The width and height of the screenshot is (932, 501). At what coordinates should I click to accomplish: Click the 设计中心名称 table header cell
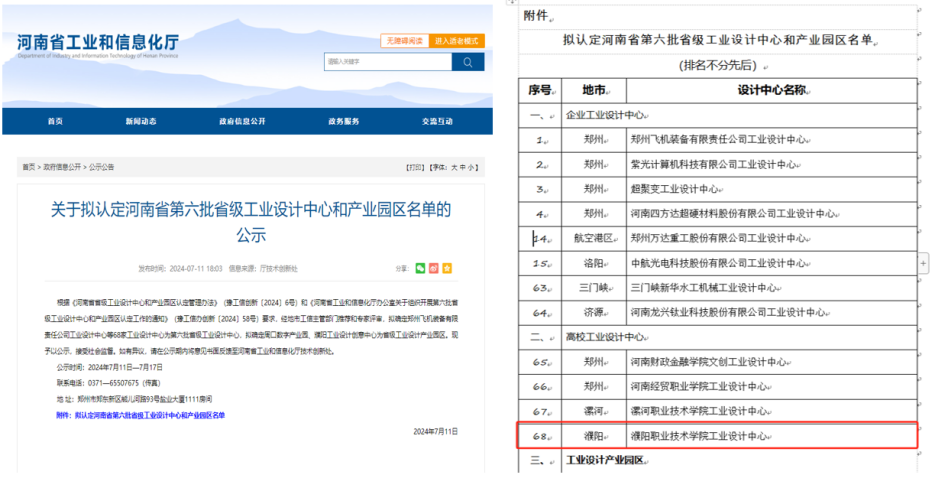772,90
